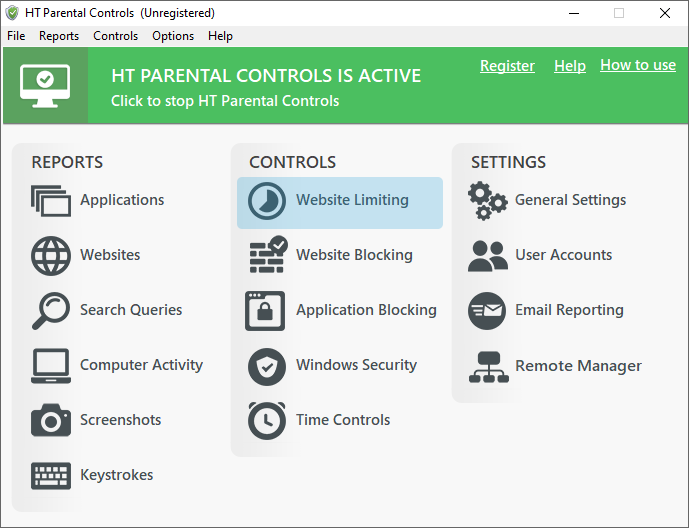Viewport: 689px width, 528px height.
Task: Click the Help link in green banner
Action: (570, 66)
